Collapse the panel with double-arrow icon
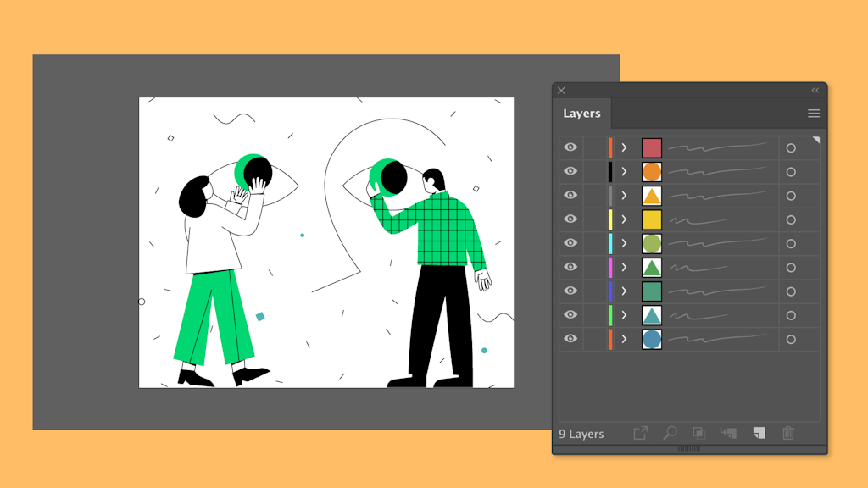This screenshot has width=868, height=488. click(x=815, y=91)
